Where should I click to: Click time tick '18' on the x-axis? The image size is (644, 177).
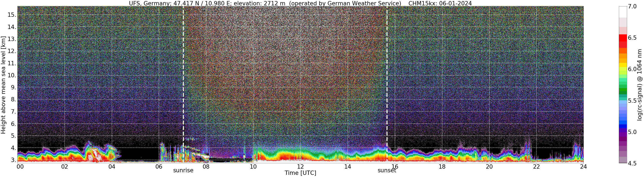(x=442, y=166)
